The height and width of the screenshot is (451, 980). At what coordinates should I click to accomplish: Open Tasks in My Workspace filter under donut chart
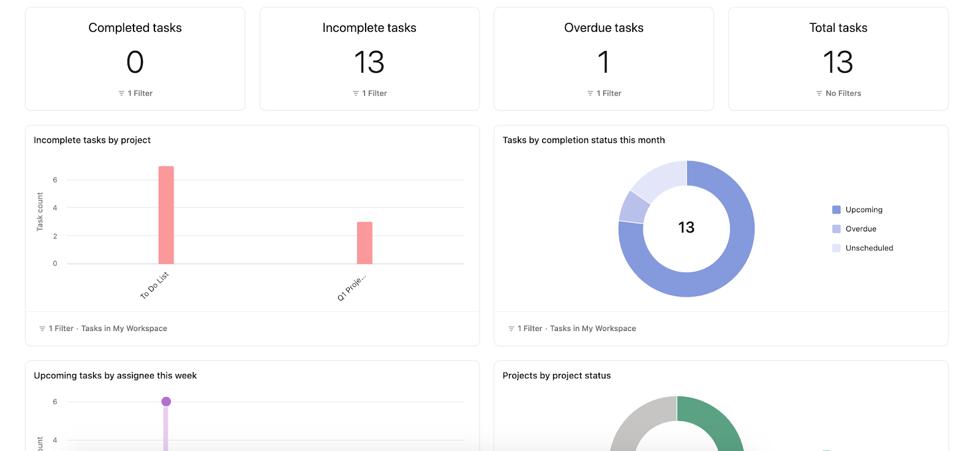[593, 329]
